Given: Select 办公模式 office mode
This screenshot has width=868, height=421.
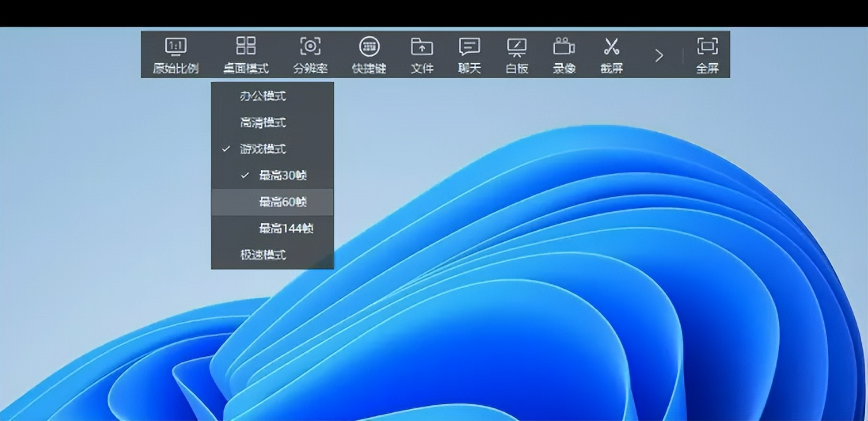Looking at the screenshot, I should (x=273, y=96).
